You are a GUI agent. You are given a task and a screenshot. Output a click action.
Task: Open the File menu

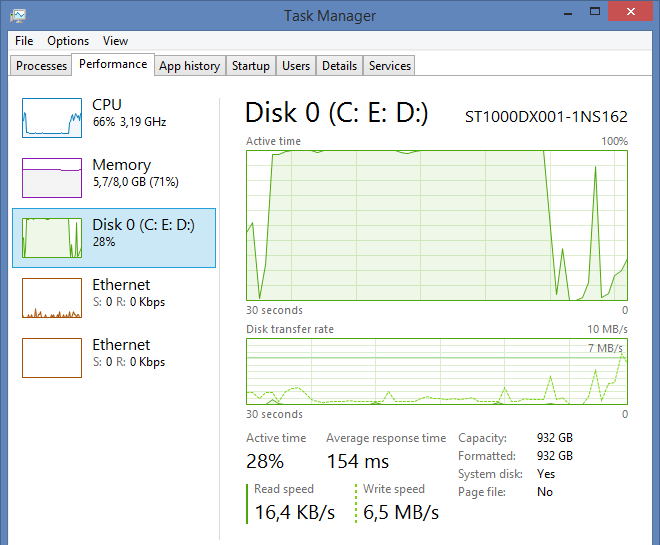pyautogui.click(x=24, y=41)
